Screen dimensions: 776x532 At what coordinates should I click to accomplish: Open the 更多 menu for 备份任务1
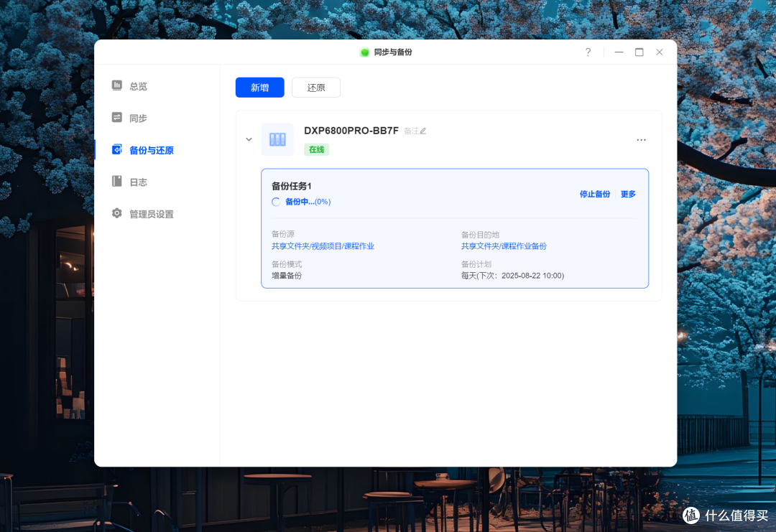(x=628, y=195)
